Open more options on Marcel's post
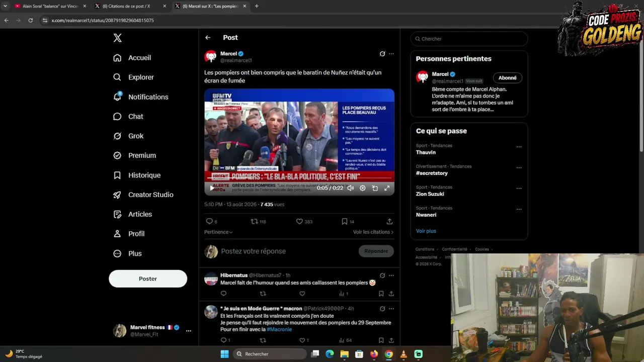Image resolution: width=644 pixels, height=362 pixels. (x=391, y=54)
